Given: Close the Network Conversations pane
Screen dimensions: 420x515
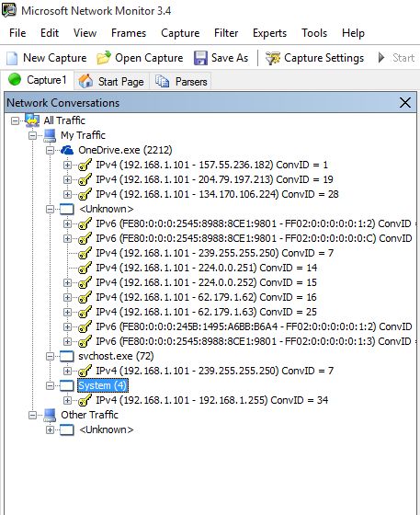Looking at the screenshot, I should pyautogui.click(x=405, y=103).
